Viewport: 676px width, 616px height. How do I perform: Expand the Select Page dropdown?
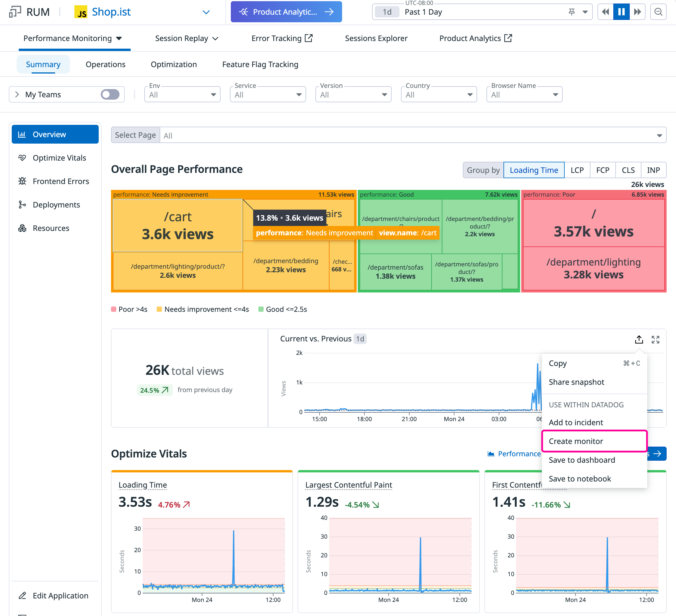click(412, 135)
